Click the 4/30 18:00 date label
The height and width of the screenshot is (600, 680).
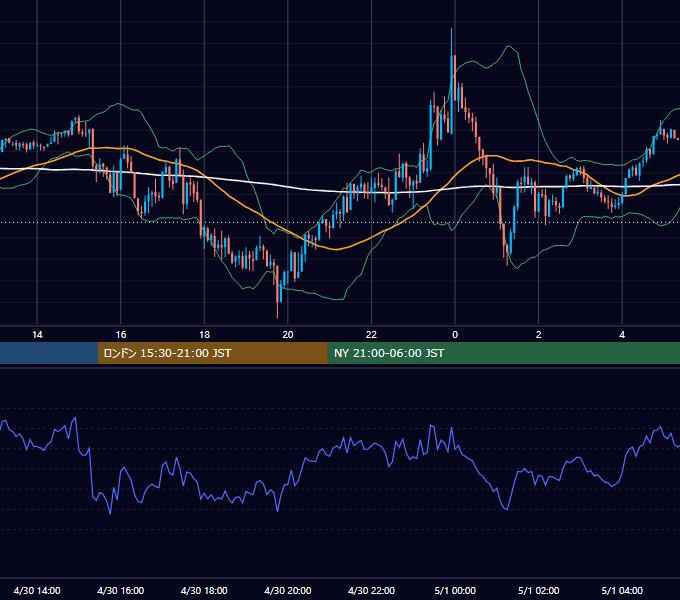click(204, 590)
